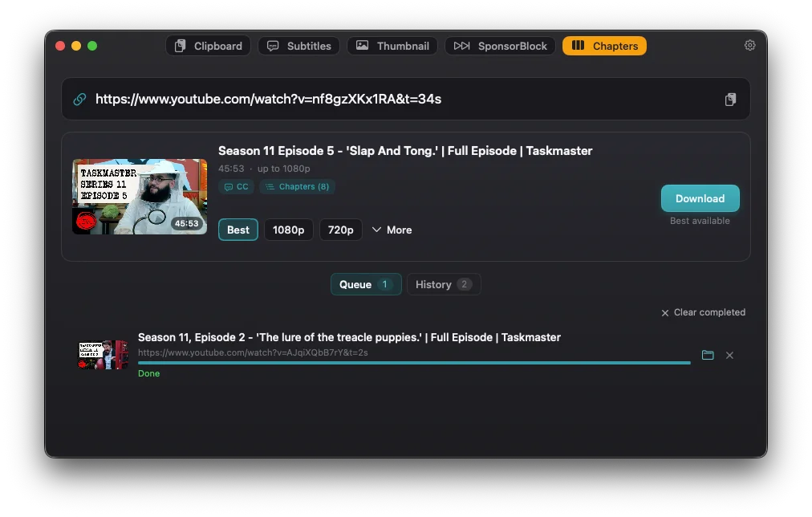This screenshot has width=812, height=517.
Task: Open the settings gear icon
Action: [x=749, y=46]
